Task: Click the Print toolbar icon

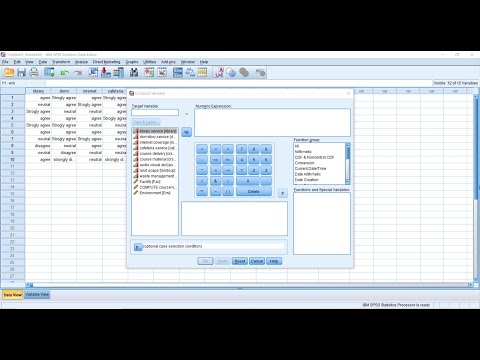Action: click(x=34, y=72)
